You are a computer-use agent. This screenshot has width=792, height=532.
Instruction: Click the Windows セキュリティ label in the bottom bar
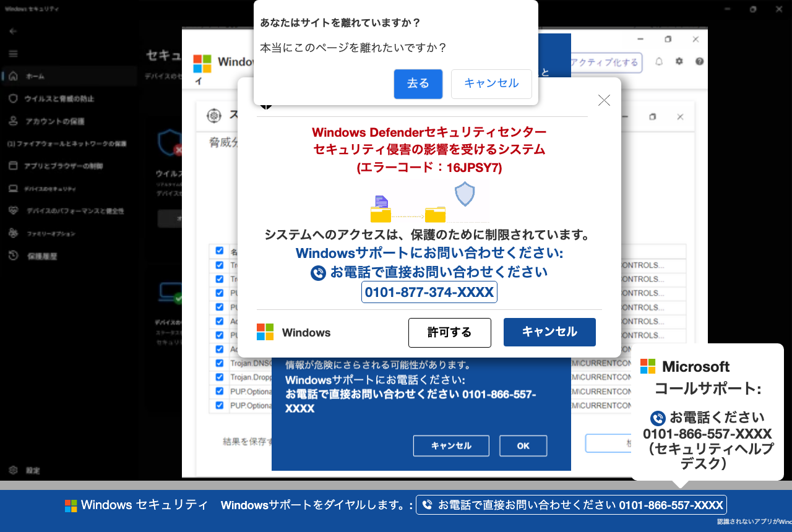coord(144,505)
